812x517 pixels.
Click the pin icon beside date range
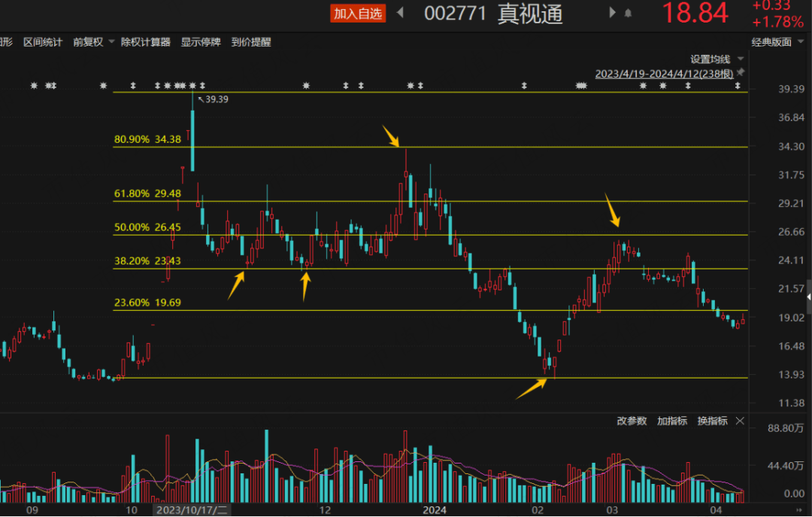click(x=741, y=73)
